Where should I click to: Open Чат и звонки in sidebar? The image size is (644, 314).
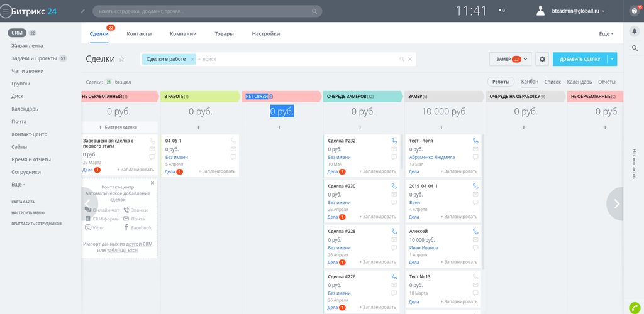pyautogui.click(x=28, y=71)
